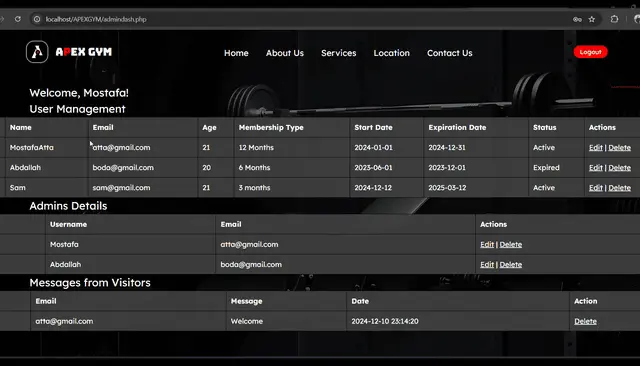Screen dimensions: 640x366
Task: Click the APEX GYM brand text
Action: (x=84, y=52)
